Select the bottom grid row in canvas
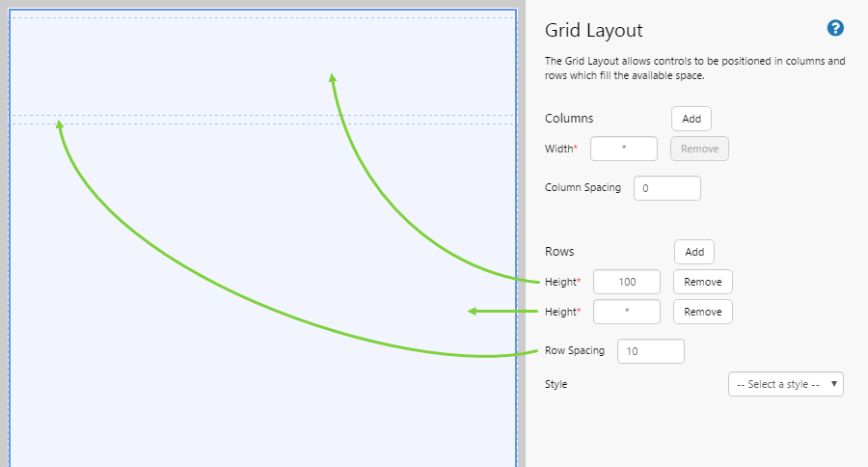Screen dimensions: 868x467 (x=263, y=295)
